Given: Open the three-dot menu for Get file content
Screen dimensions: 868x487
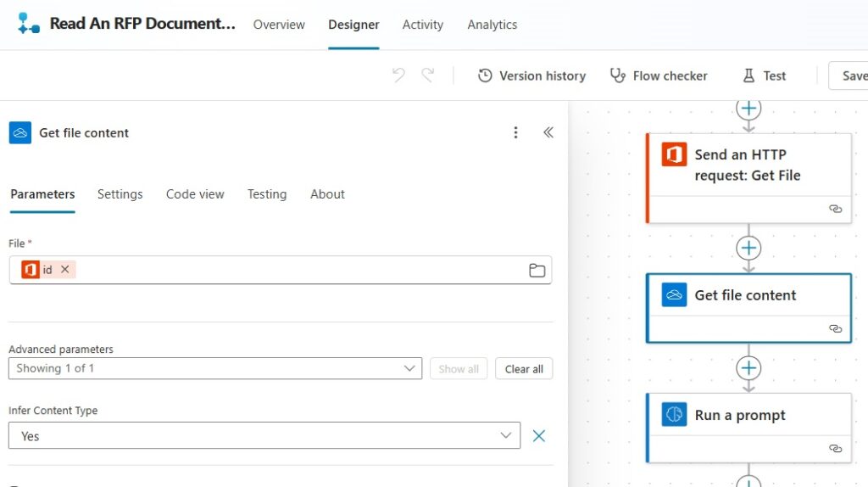Looking at the screenshot, I should (x=515, y=132).
